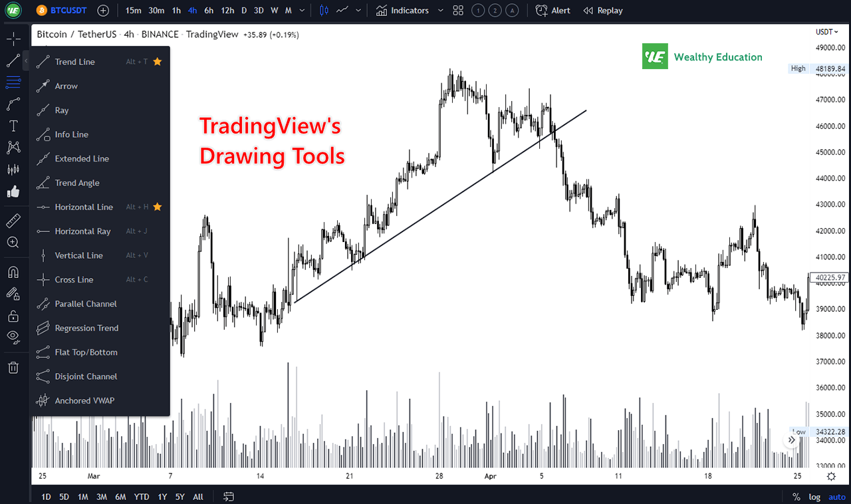
Task: Toggle auto scale
Action: click(x=836, y=497)
